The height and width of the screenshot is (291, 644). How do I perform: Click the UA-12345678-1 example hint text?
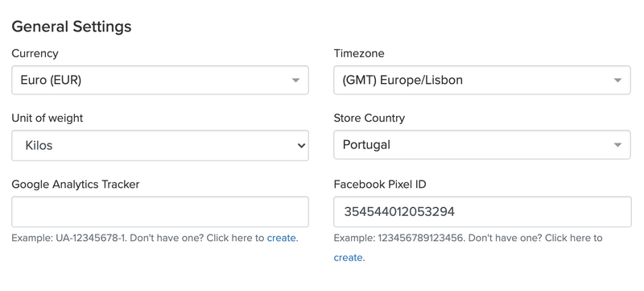tap(91, 238)
